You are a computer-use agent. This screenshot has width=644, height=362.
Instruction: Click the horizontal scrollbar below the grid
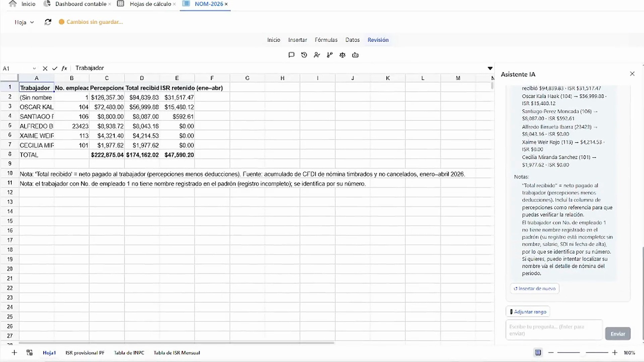pos(176,343)
